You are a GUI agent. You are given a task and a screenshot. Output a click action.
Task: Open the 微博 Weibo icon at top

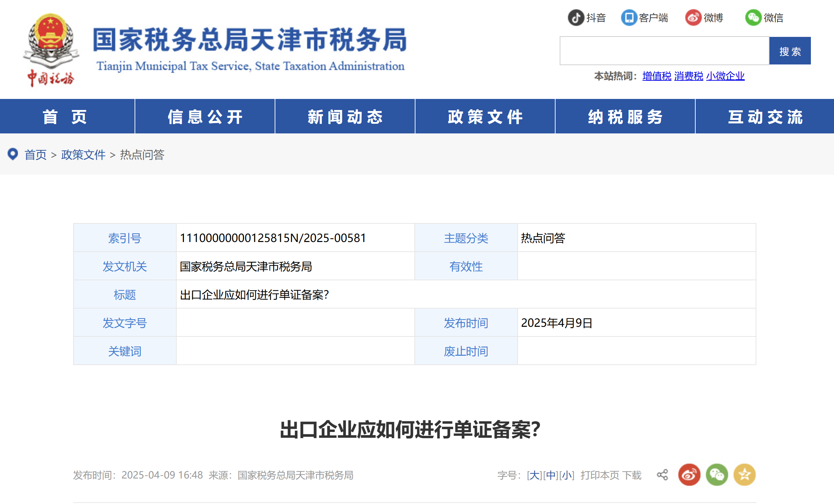[x=693, y=17]
